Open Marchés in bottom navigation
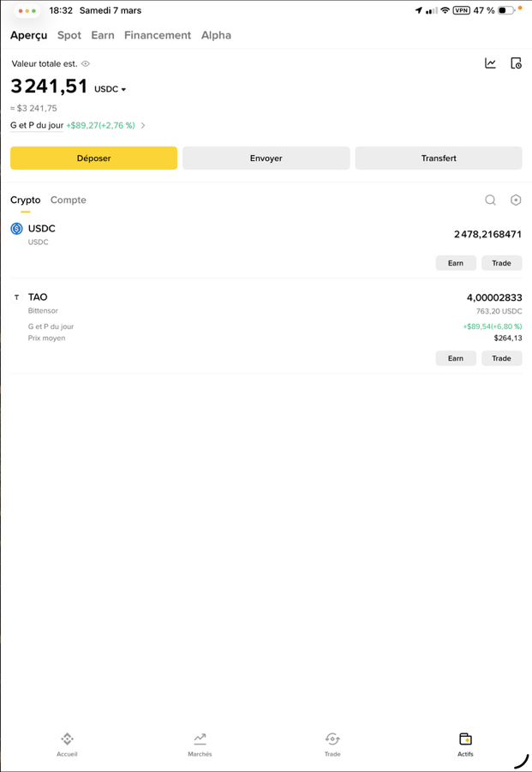The height and width of the screenshot is (772, 532). (x=200, y=744)
